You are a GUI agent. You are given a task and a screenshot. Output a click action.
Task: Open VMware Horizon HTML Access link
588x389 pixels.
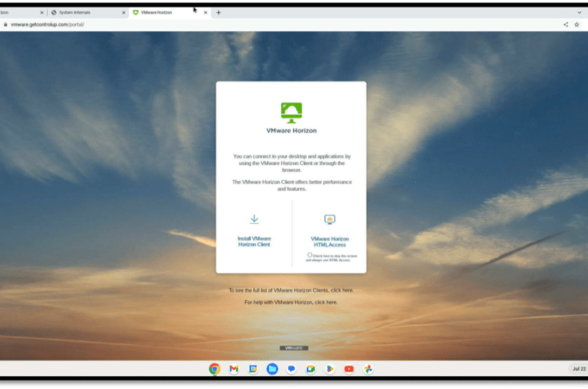pos(329,241)
